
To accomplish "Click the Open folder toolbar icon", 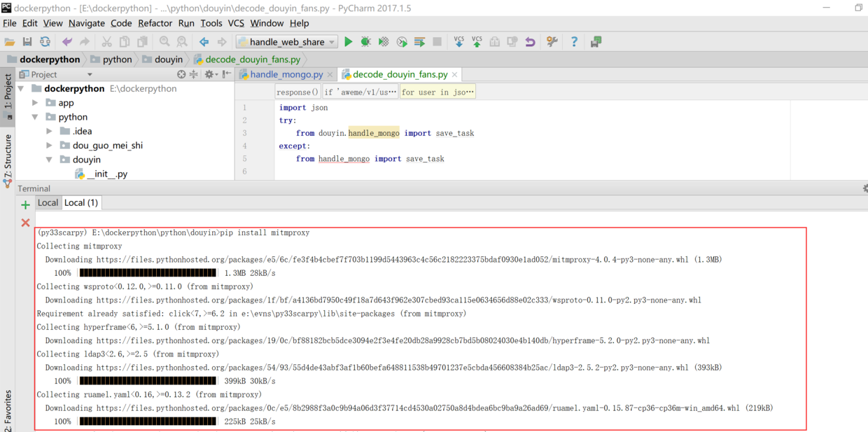I will [10, 42].
